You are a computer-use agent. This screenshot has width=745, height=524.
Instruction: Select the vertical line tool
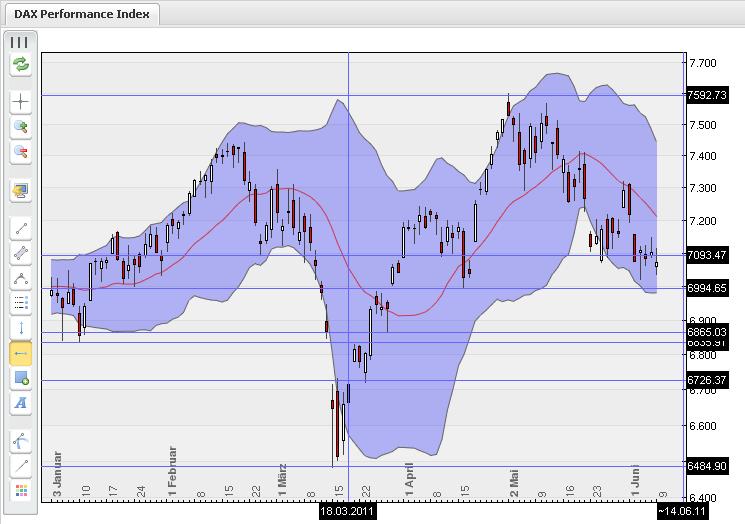coord(20,328)
